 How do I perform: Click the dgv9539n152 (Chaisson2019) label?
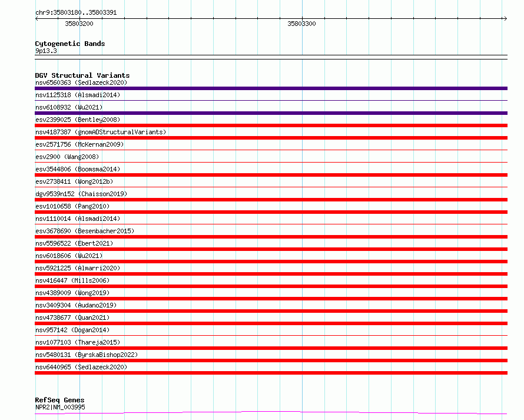[81, 194]
